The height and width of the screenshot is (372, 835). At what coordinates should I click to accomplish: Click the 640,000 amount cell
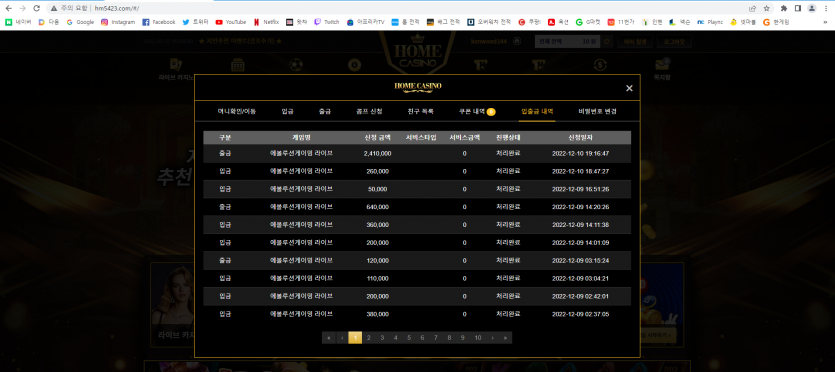pyautogui.click(x=378, y=207)
